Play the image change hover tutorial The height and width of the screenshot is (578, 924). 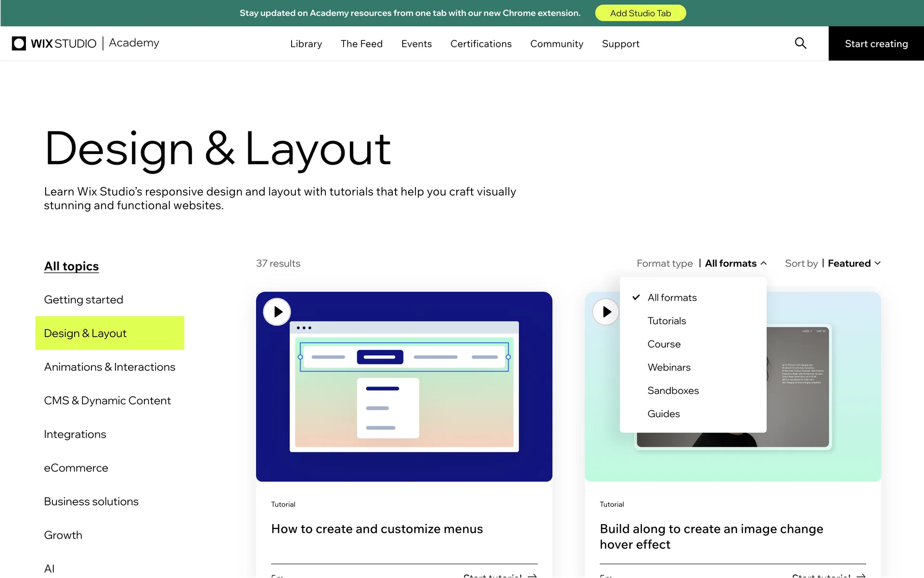606,312
